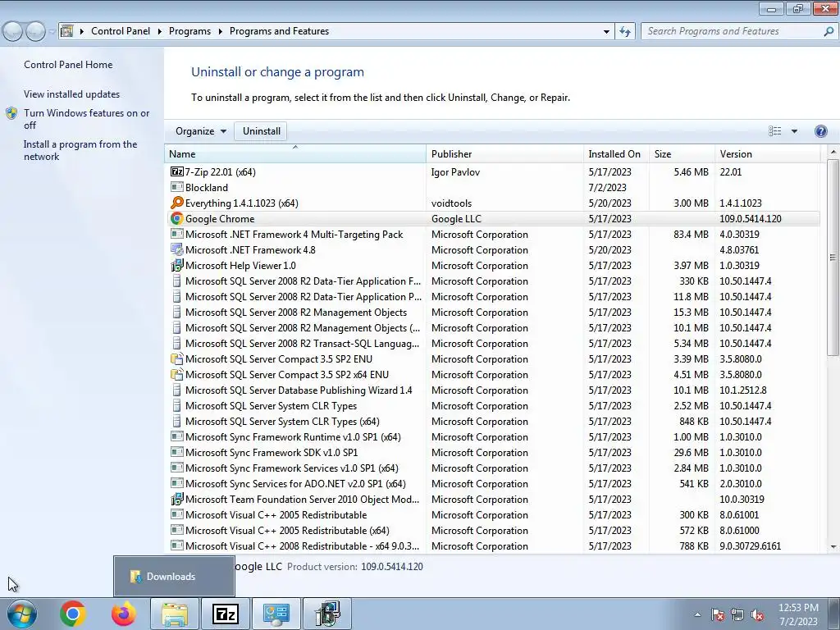Open Turn Windows features on or off
The height and width of the screenshot is (630, 840).
(x=87, y=119)
